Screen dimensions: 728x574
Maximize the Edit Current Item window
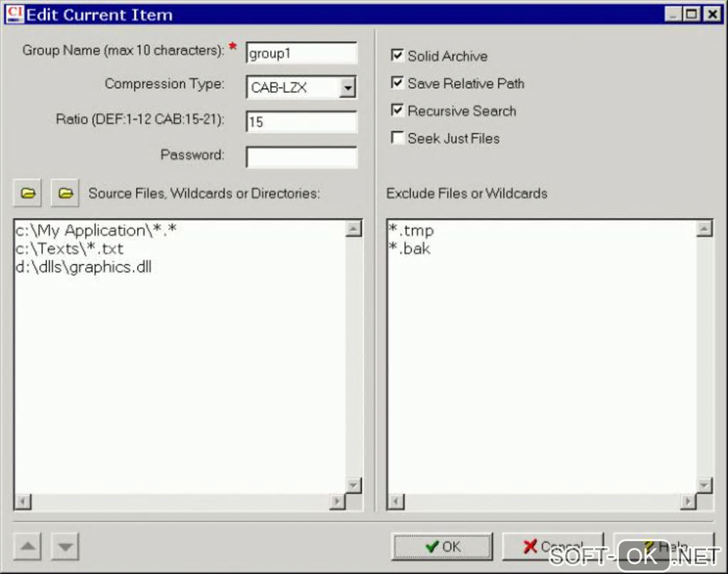tap(691, 14)
